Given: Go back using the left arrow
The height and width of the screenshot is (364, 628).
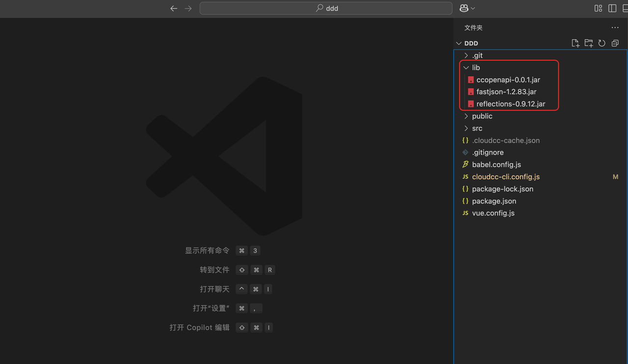Looking at the screenshot, I should pyautogui.click(x=174, y=8).
